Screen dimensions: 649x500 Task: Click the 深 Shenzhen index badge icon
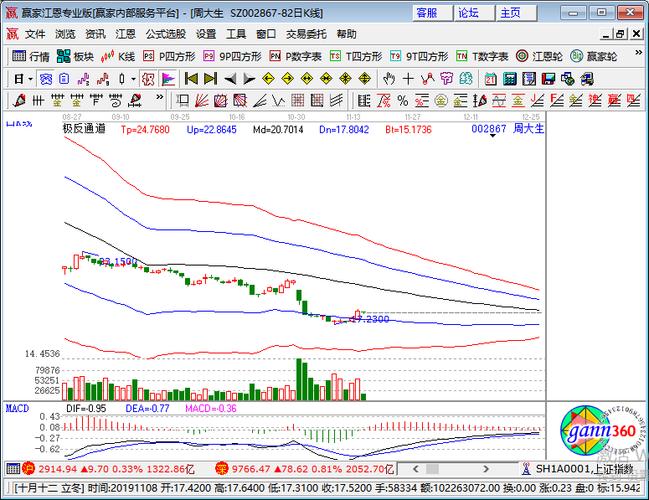click(x=222, y=469)
